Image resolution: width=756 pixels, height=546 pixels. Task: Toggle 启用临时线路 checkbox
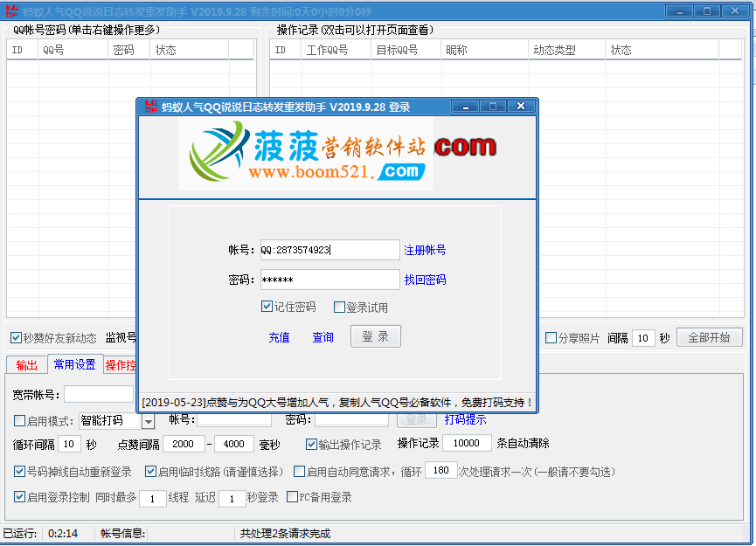point(214,471)
